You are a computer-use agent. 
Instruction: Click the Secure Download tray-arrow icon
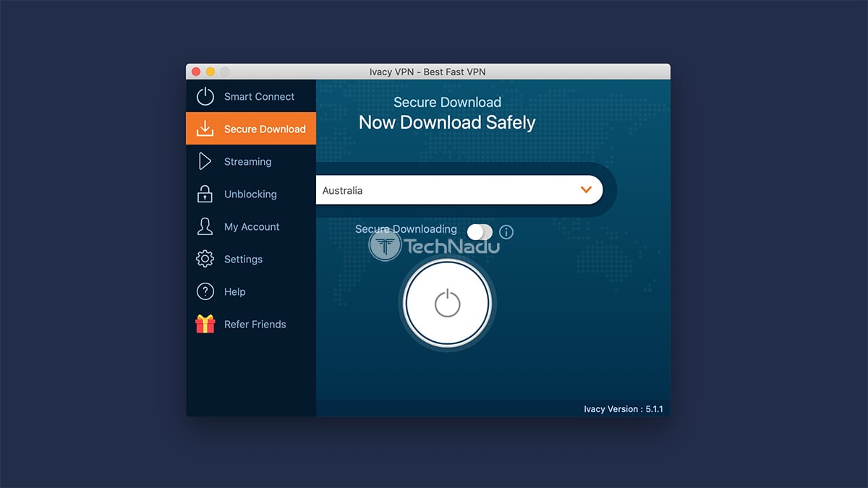[205, 129]
